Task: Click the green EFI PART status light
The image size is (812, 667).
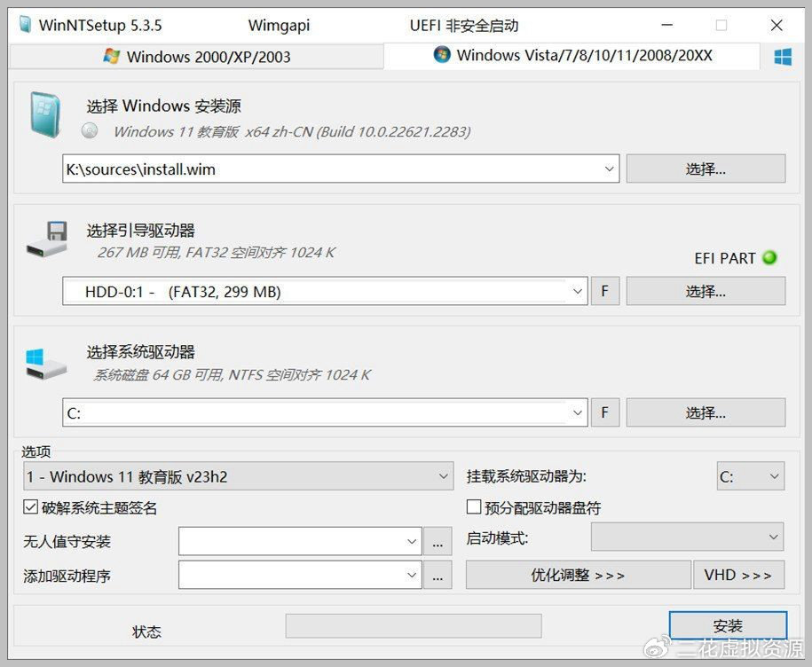Action: (x=769, y=258)
